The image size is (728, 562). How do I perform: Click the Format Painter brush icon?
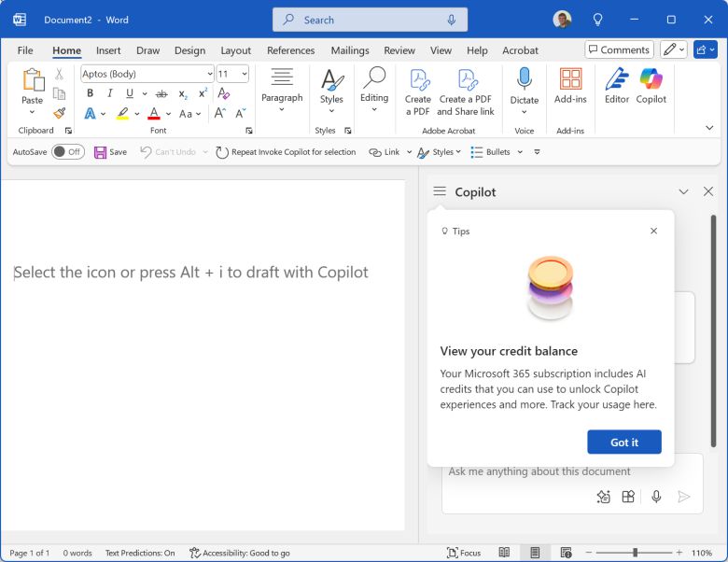[x=59, y=113]
